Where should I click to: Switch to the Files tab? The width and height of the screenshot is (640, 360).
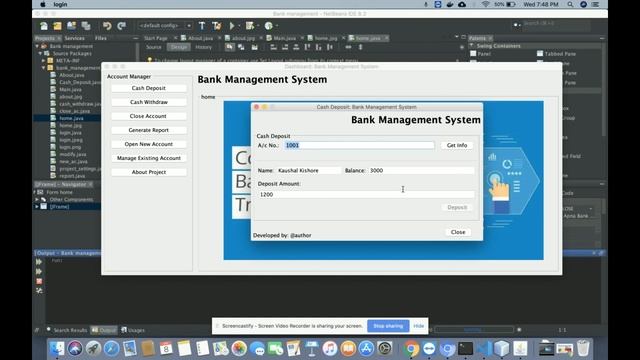tap(100, 38)
